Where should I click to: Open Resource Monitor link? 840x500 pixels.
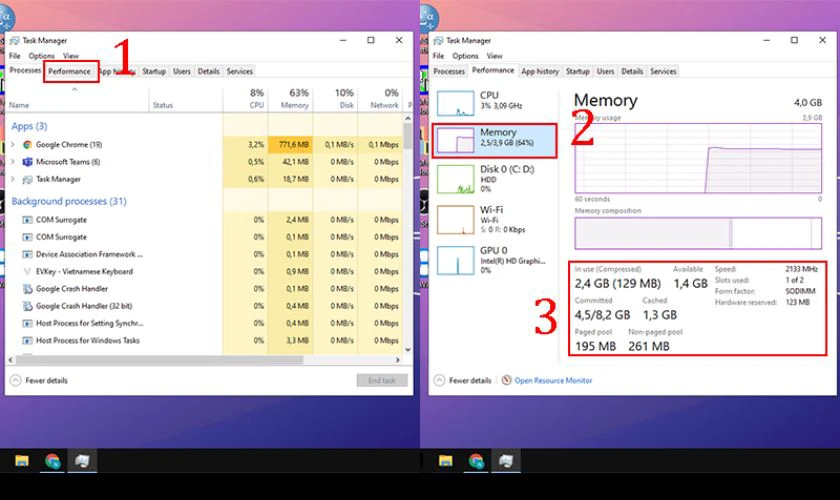(553, 381)
